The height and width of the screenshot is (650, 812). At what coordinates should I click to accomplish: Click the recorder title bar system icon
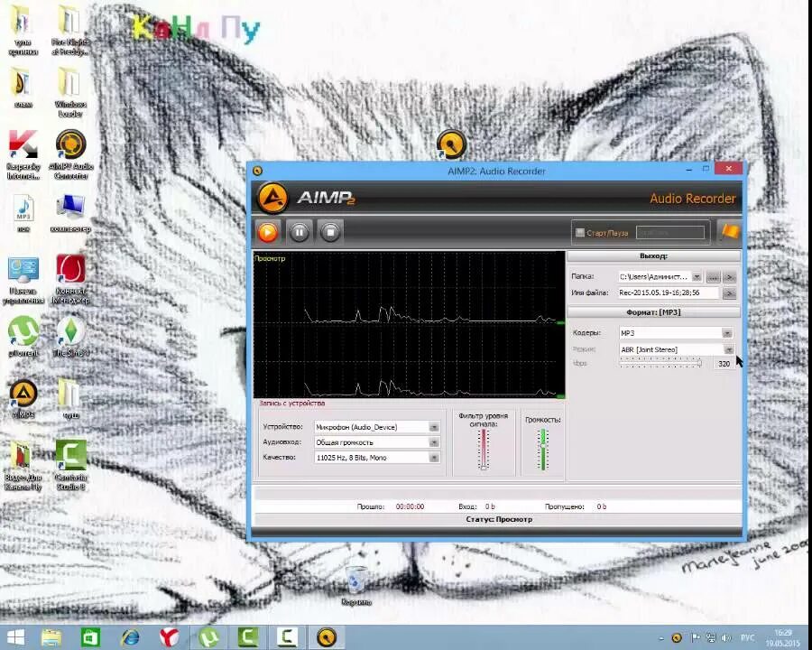[257, 171]
